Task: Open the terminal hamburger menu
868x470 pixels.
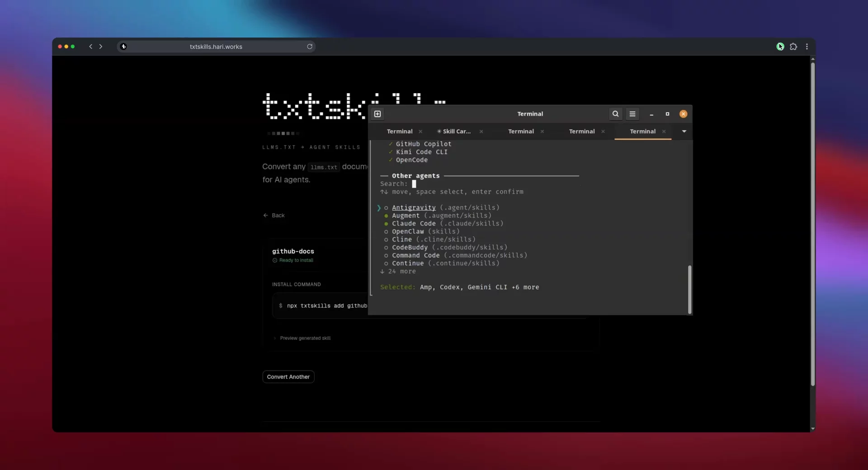Action: (632, 114)
